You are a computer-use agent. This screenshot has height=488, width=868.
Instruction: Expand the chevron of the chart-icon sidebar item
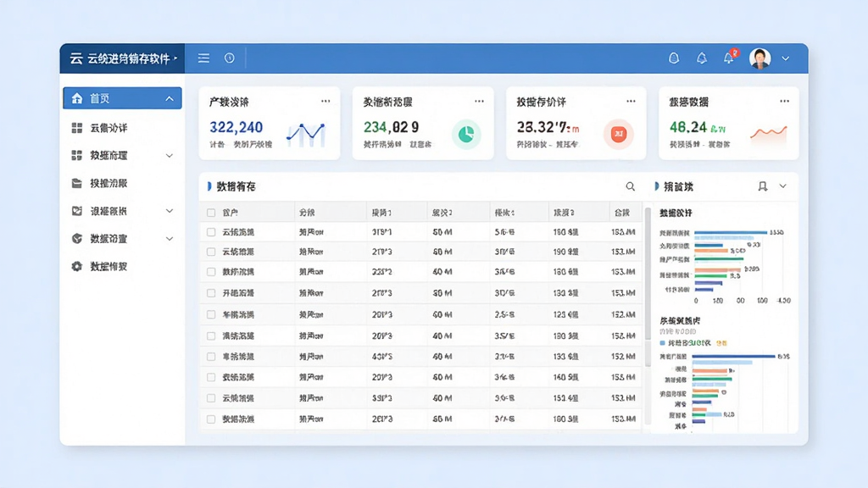pos(170,211)
